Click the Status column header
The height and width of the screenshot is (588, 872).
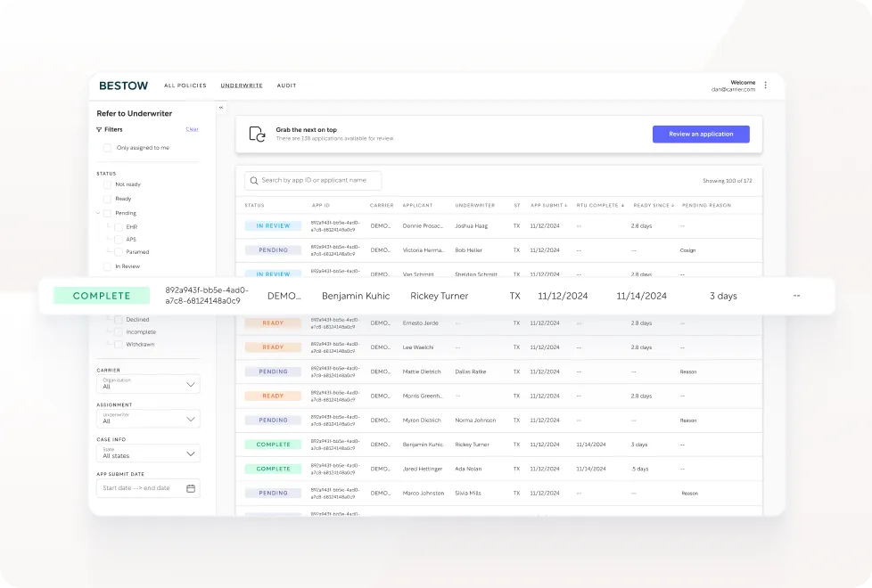tap(255, 206)
